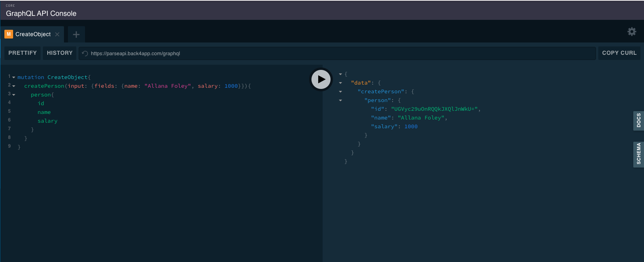644x262 pixels.
Task: Collapse the "data" node in the response
Action: click(340, 83)
